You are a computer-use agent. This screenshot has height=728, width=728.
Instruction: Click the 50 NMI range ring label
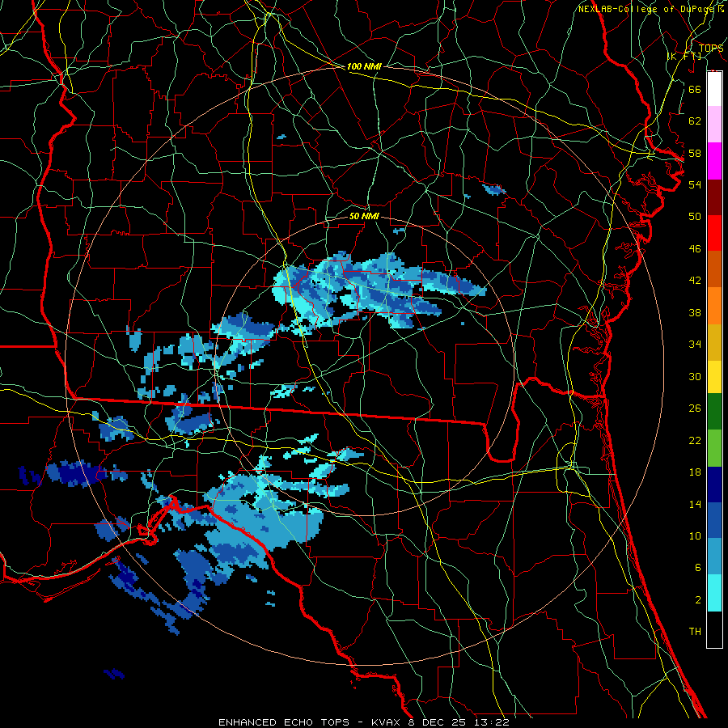pyautogui.click(x=364, y=216)
